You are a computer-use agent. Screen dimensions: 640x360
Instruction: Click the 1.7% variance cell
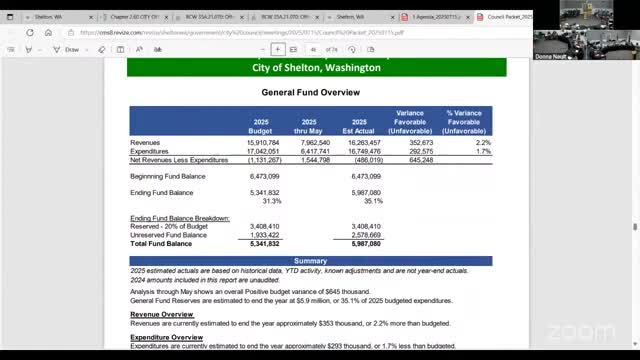tap(483, 151)
